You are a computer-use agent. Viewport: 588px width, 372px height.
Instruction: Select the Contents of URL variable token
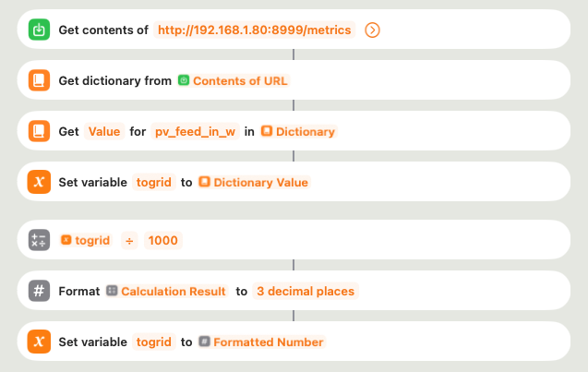[x=233, y=80]
